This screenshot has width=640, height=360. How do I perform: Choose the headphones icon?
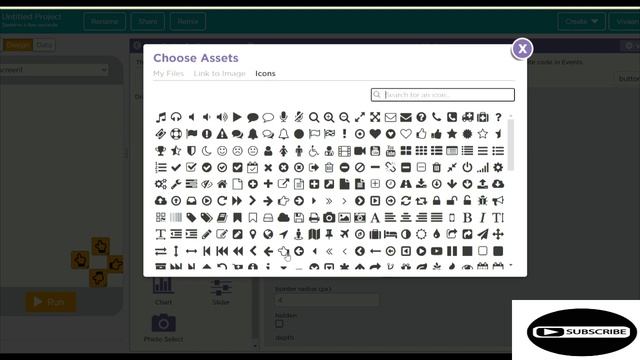point(176,118)
